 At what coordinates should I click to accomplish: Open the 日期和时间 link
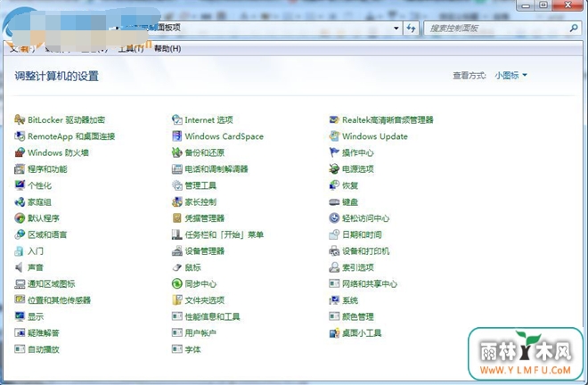click(362, 234)
